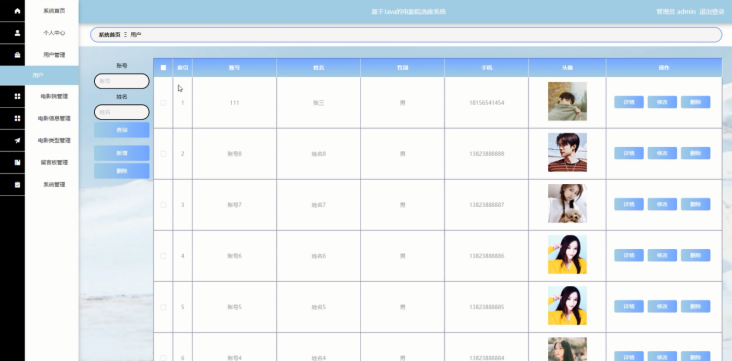This screenshot has width=732, height=361.
Task: Click 删除 for user 姓名5
Action: [x=696, y=306]
